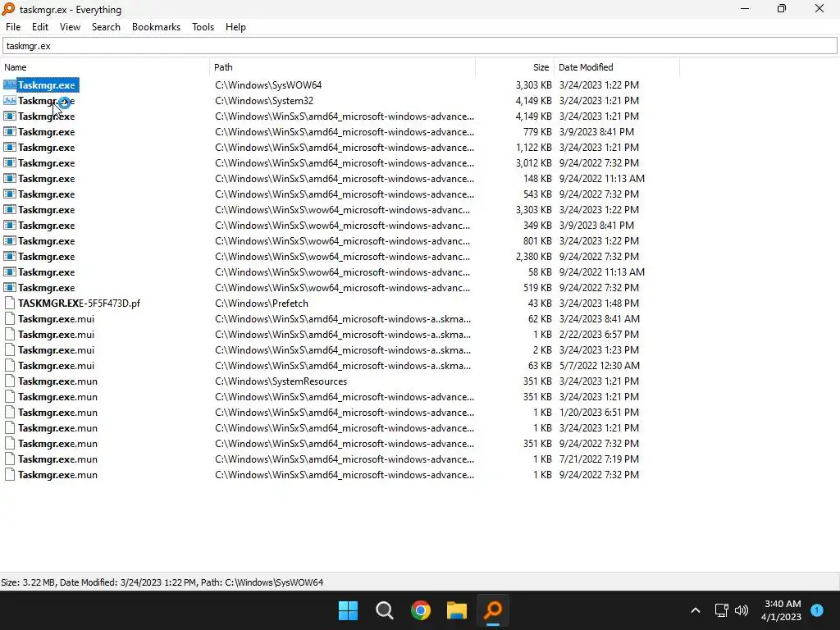
Task: Click the Everything app icon on the taskbar
Action: [493, 610]
